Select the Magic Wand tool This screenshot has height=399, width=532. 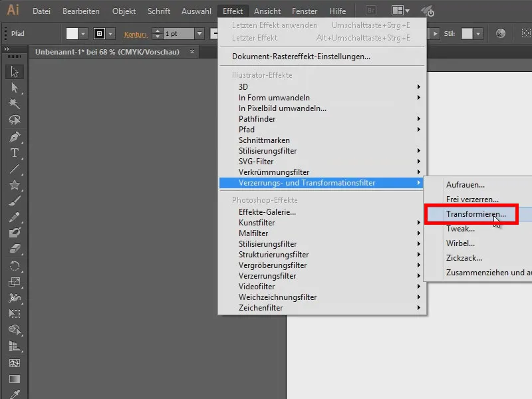tap(14, 104)
